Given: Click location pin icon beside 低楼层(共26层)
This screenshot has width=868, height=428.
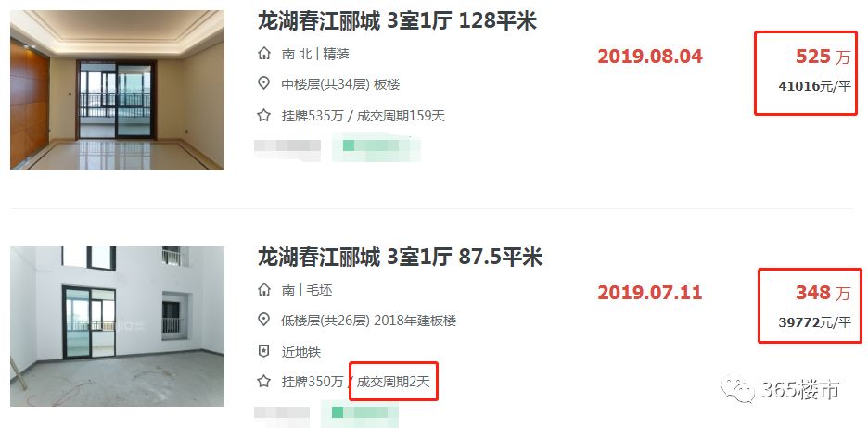Looking at the screenshot, I should (264, 320).
